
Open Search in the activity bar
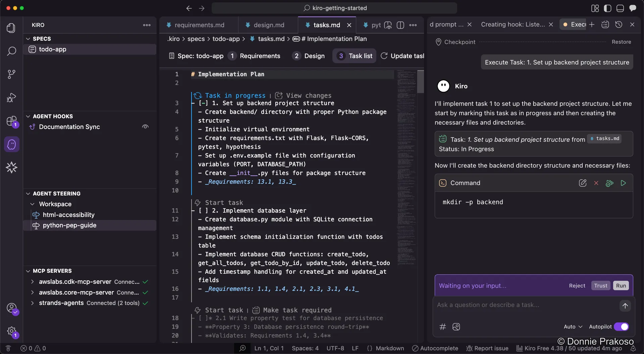11,51
